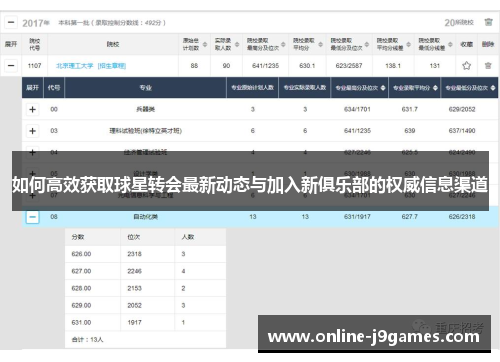Click the 634/1701 cell in 兵器类 row

pyautogui.click(x=357, y=109)
